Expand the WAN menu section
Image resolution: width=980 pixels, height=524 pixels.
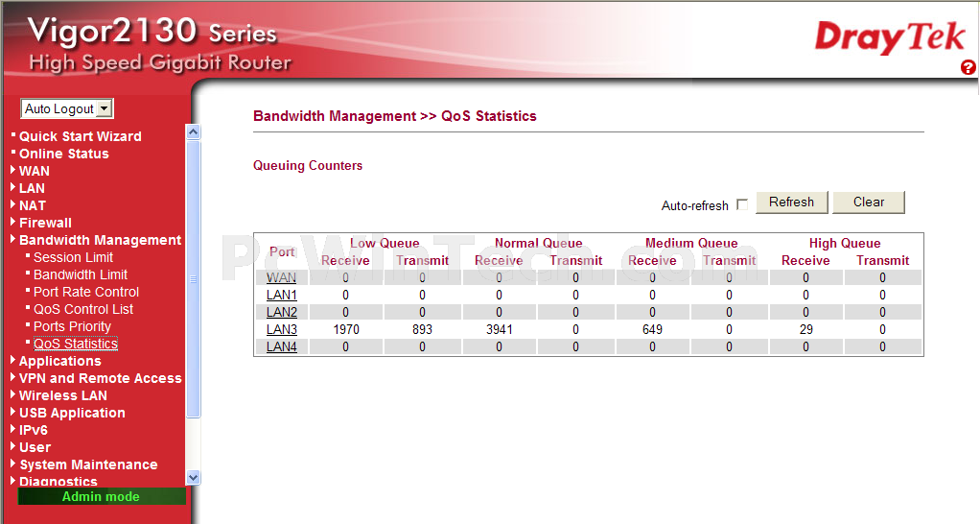tap(34, 171)
